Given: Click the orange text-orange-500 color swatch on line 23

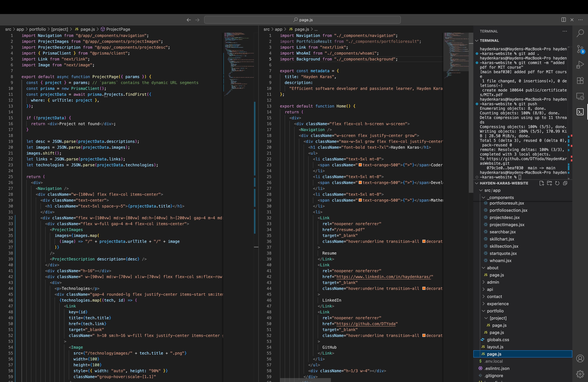Looking at the screenshot, I should tap(360, 165).
